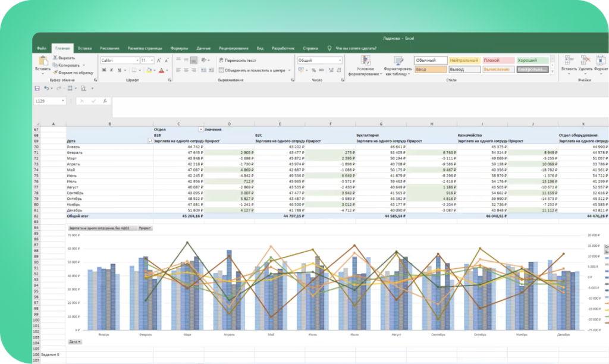Apply the 'Вывод' cell style
The height and width of the screenshot is (364, 609).
pos(464,69)
